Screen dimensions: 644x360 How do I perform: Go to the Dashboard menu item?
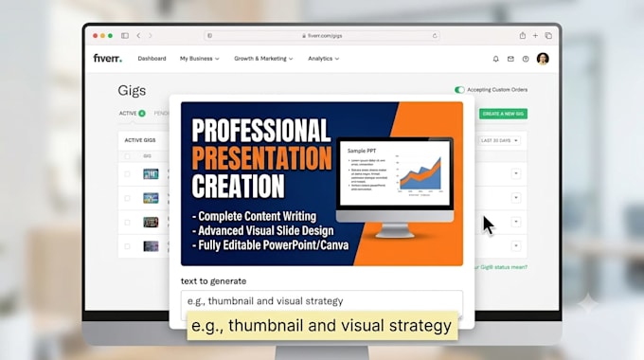(x=152, y=59)
